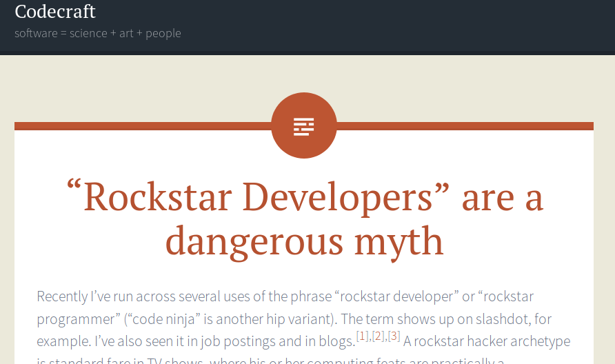Click the word 'programmer' in the paragraph
Viewport: 615px width, 364px height.
(x=77, y=319)
